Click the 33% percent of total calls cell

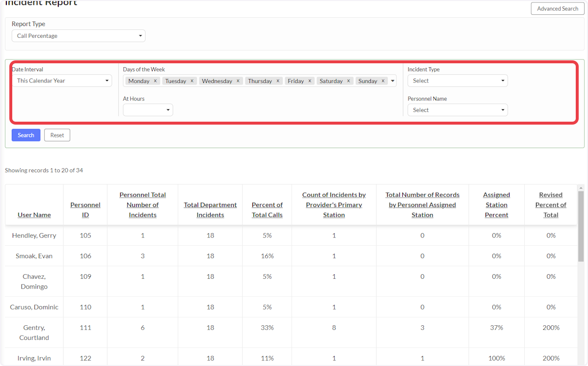(267, 333)
